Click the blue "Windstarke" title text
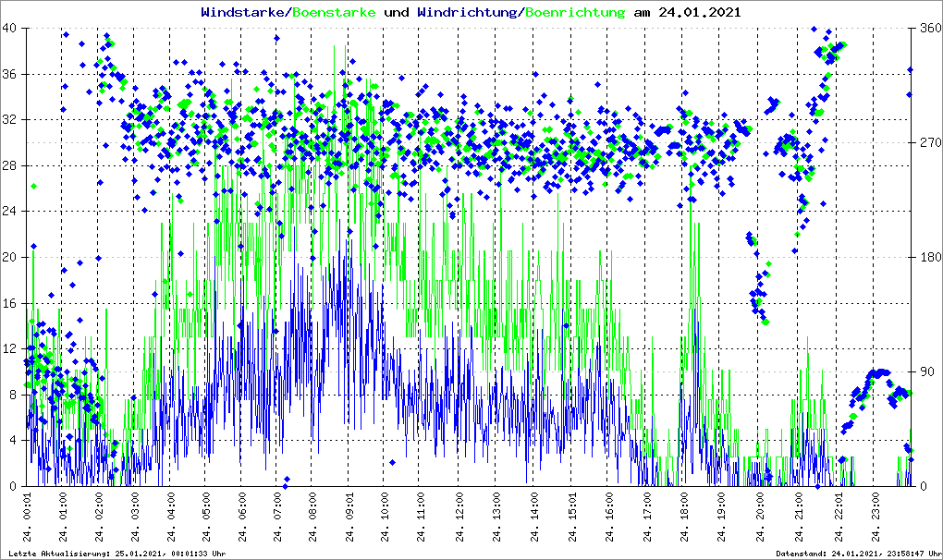The width and height of the screenshot is (943, 560). click(243, 13)
